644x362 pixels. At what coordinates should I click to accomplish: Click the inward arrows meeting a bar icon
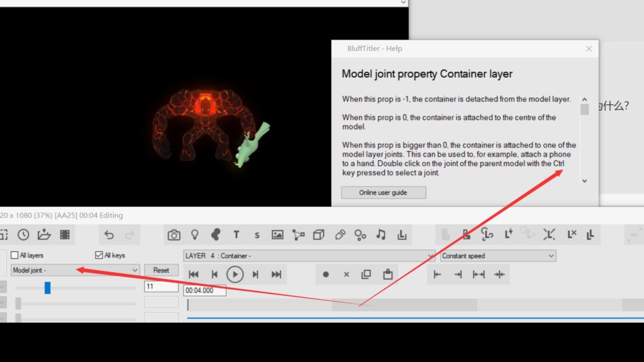pyautogui.click(x=499, y=275)
